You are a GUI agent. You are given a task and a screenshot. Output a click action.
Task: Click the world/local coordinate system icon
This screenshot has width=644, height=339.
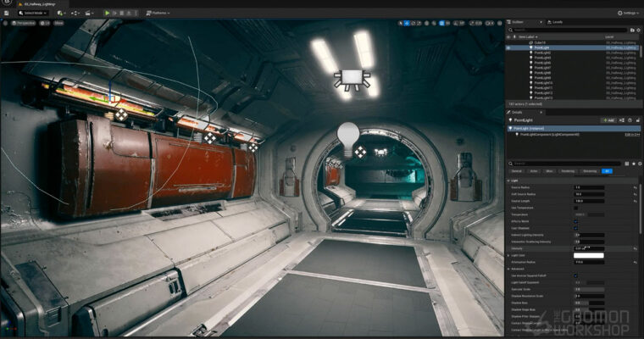(x=427, y=24)
